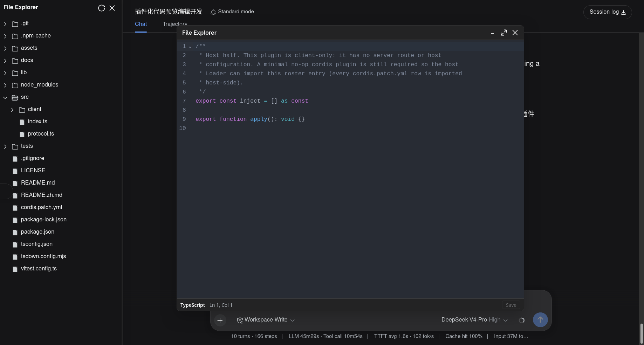Screen dimensions: 644x345
Task: Open README.md file
Action: [x=38, y=183]
